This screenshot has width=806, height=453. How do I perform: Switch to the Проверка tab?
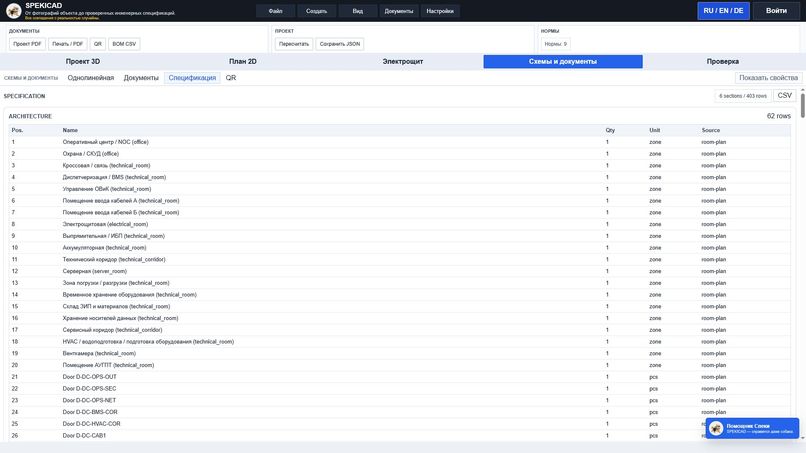tap(723, 62)
